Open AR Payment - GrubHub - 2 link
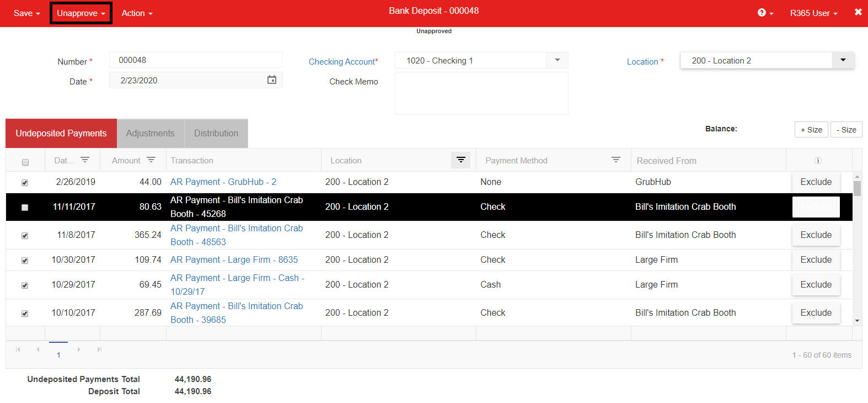Viewport: 868px width, 403px height. pyautogui.click(x=223, y=182)
